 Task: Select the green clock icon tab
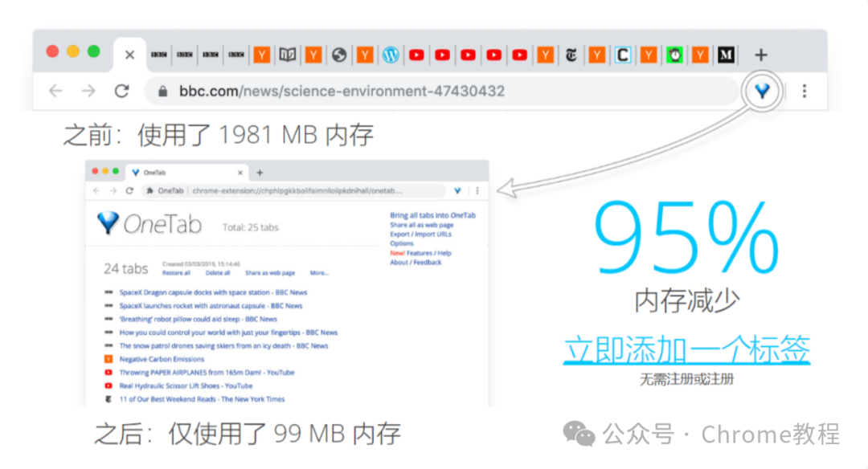[674, 55]
